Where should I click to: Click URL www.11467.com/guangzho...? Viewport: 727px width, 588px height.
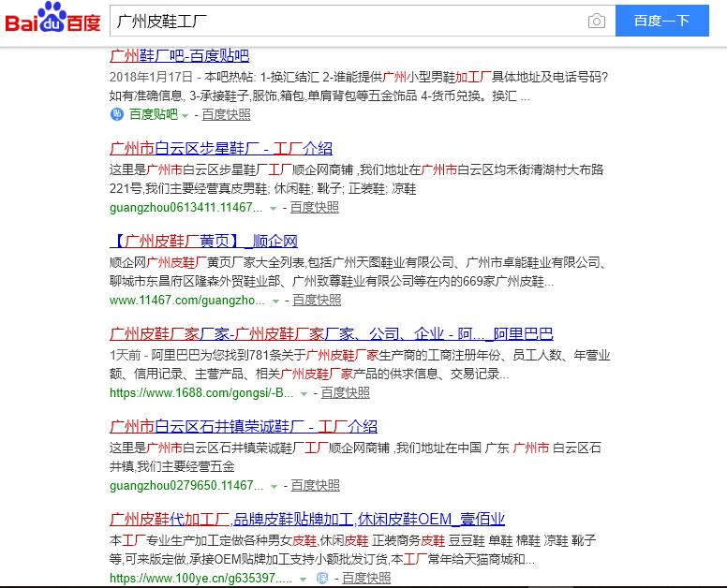tap(187, 300)
